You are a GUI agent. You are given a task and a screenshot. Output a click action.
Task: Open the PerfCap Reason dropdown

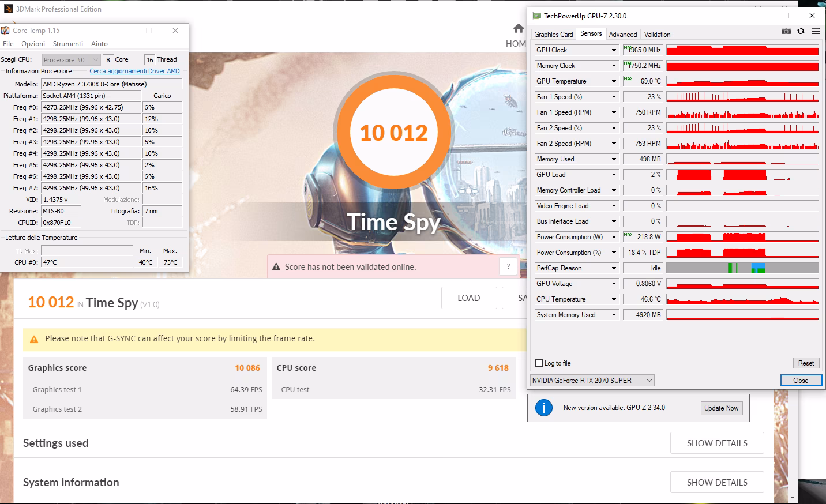click(x=614, y=268)
